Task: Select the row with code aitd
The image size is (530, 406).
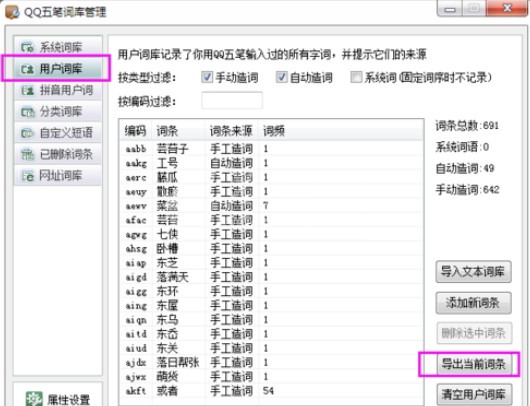Action: pos(271,334)
